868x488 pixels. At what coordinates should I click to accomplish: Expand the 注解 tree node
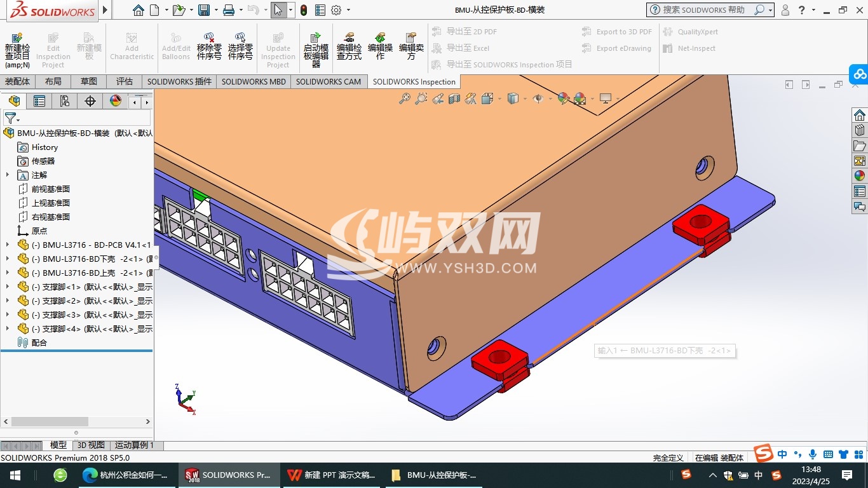(8, 175)
